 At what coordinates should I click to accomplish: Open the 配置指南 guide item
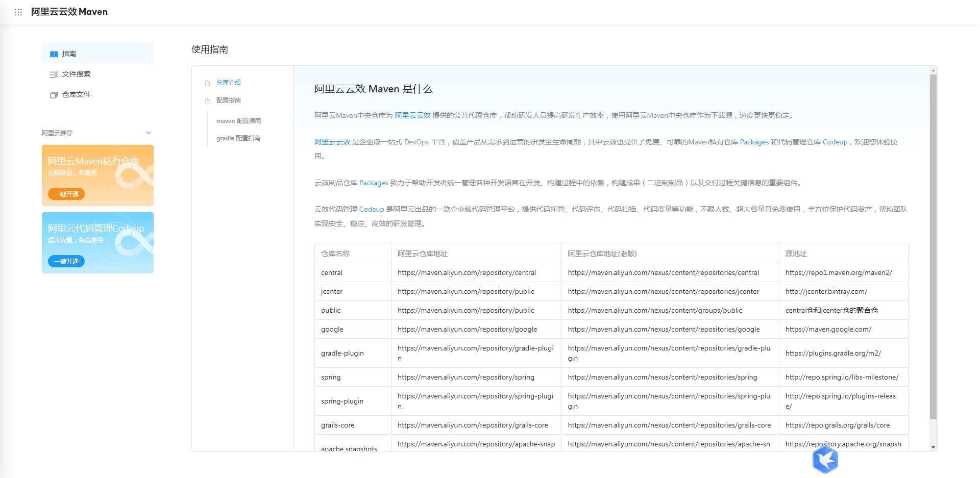(228, 100)
